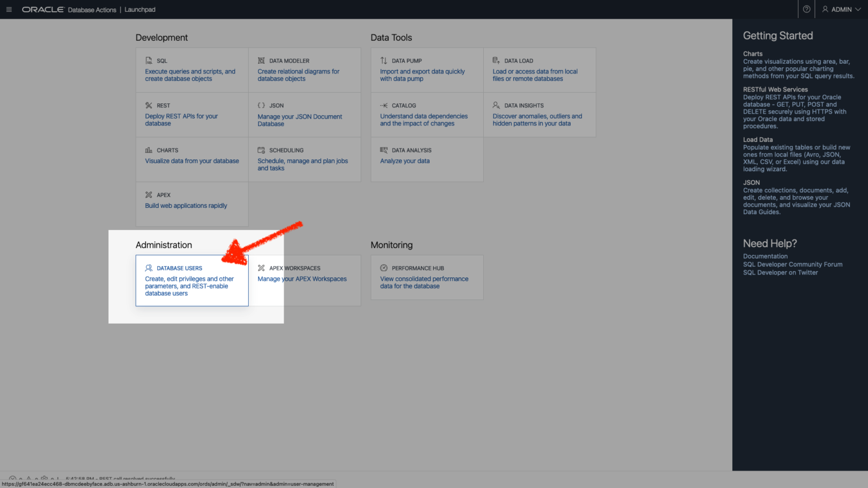Click the success checkmark in the status bar

(12, 478)
